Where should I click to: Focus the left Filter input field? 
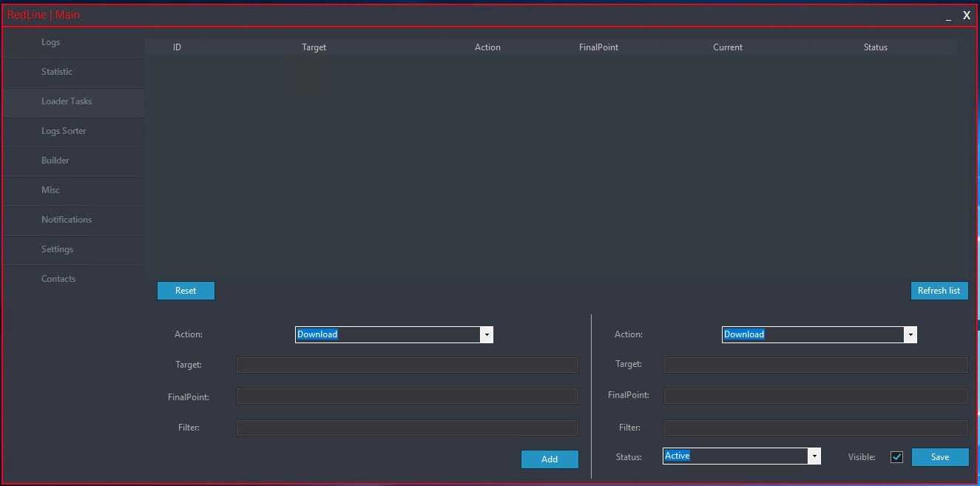(407, 428)
